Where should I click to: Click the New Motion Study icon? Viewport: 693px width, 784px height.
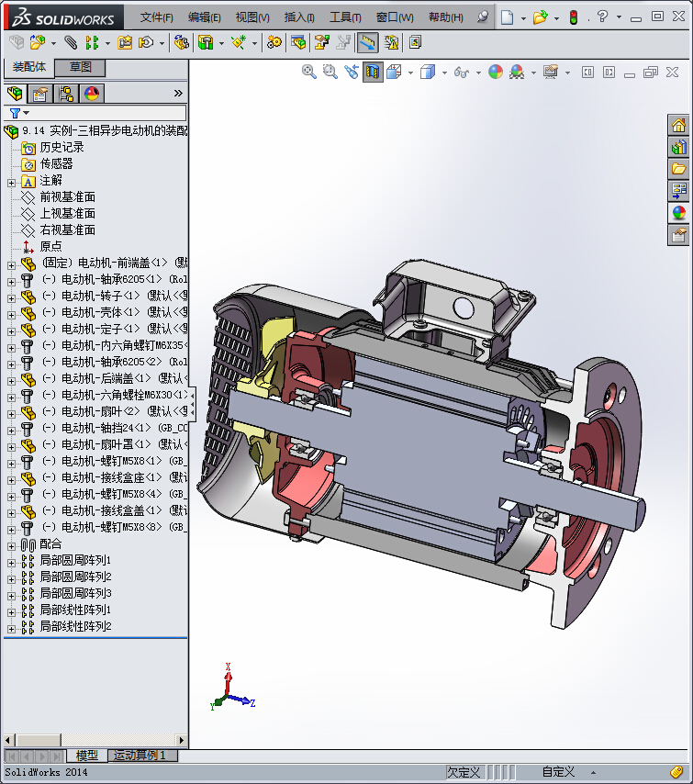pyautogui.click(x=274, y=42)
